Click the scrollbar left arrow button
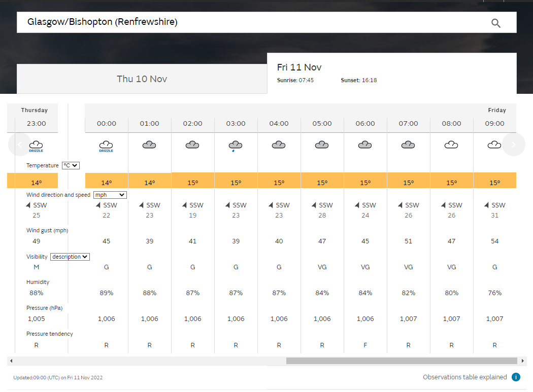This screenshot has width=533, height=392. pyautogui.click(x=11, y=361)
